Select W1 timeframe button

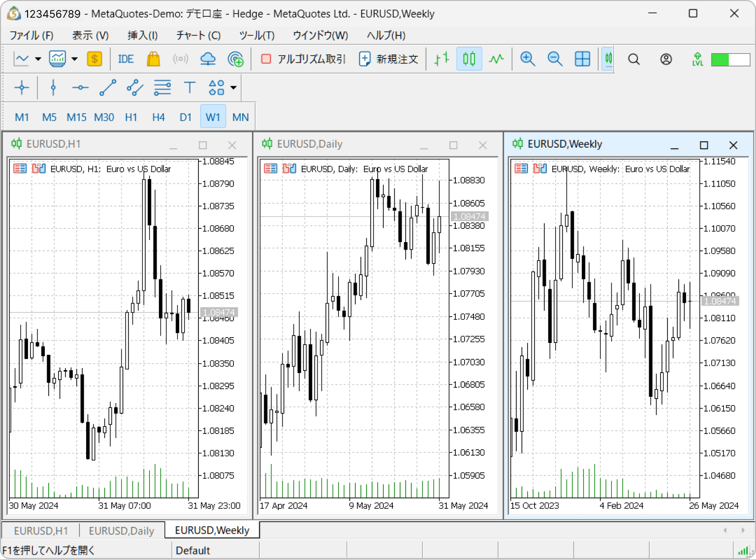click(213, 117)
